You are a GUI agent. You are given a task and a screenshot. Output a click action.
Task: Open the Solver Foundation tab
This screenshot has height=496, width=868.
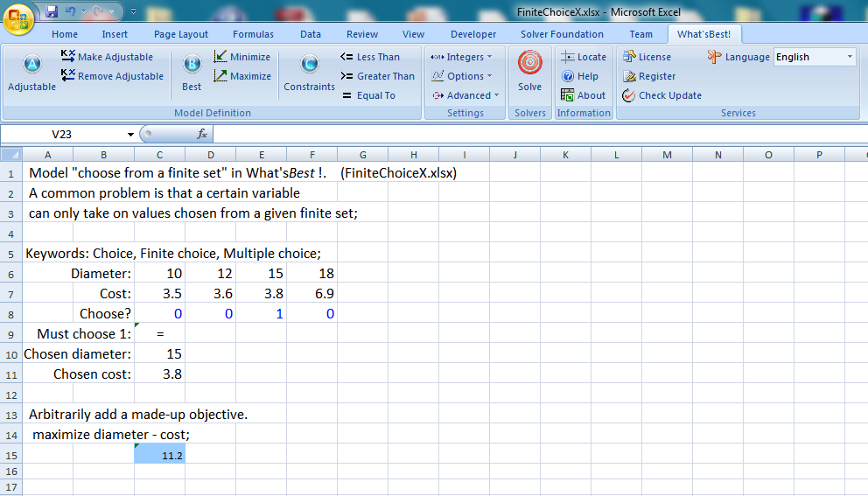pyautogui.click(x=562, y=34)
